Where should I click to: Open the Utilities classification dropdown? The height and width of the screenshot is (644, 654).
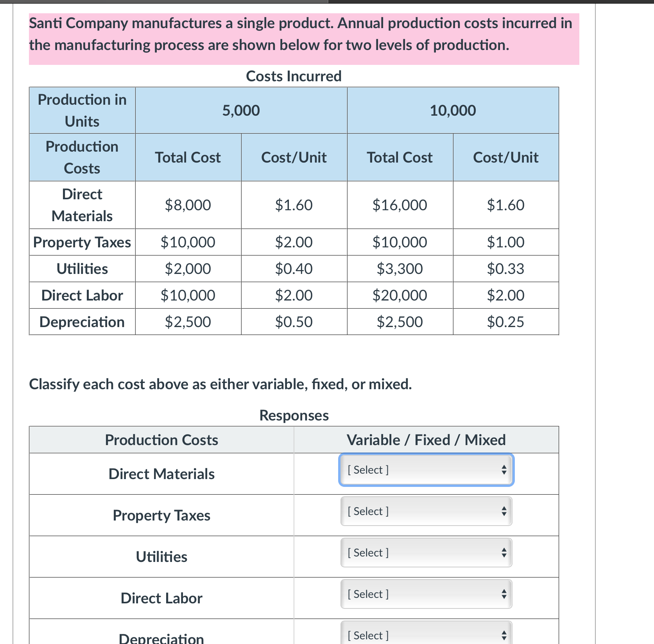426,553
